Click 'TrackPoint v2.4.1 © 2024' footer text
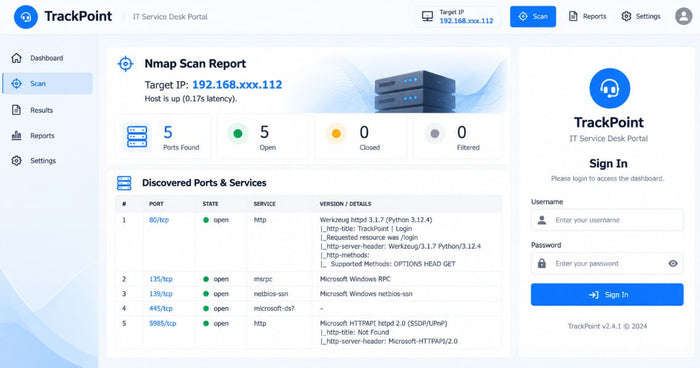The height and width of the screenshot is (368, 700). tap(607, 326)
